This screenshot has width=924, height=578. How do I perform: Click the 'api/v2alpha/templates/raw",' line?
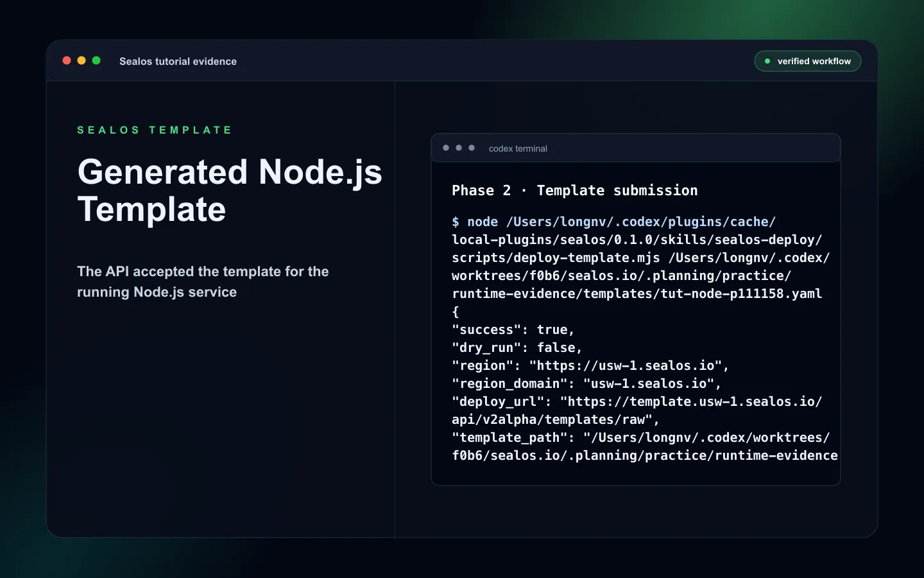click(556, 419)
